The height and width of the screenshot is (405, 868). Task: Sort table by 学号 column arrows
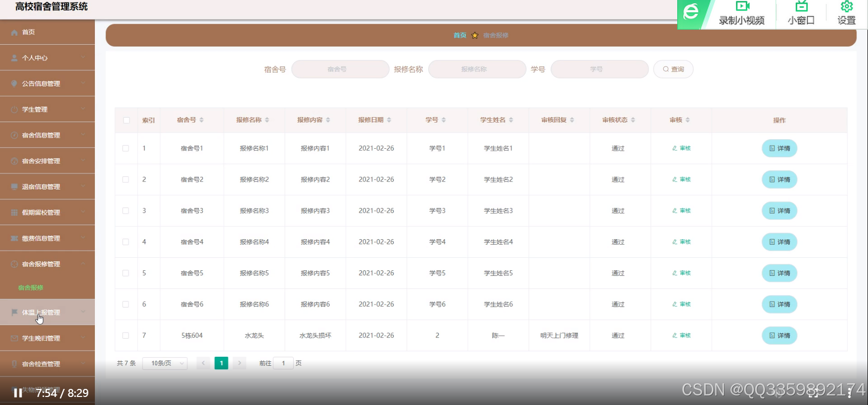coord(444,120)
